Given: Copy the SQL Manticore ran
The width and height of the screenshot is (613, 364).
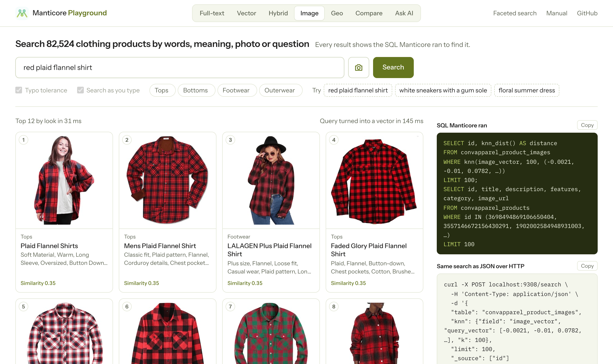Looking at the screenshot, I should (x=587, y=125).
